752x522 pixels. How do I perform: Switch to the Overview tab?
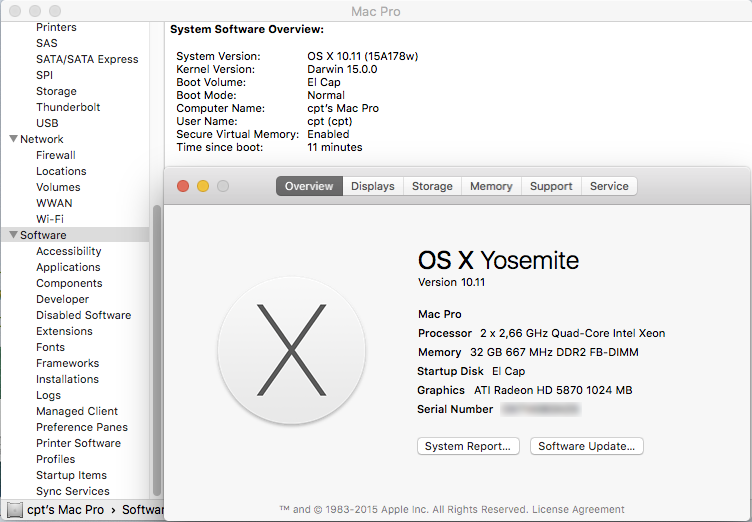[x=309, y=186]
